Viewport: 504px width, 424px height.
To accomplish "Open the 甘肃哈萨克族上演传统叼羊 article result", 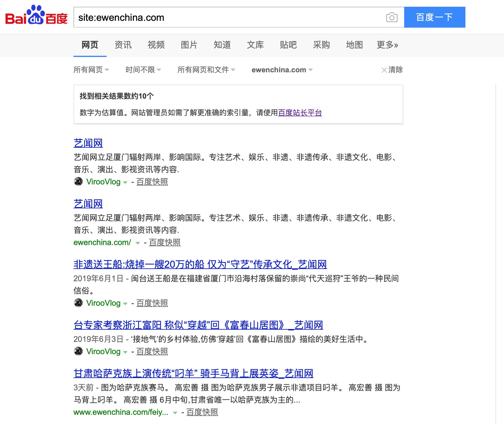I will [x=194, y=373].
